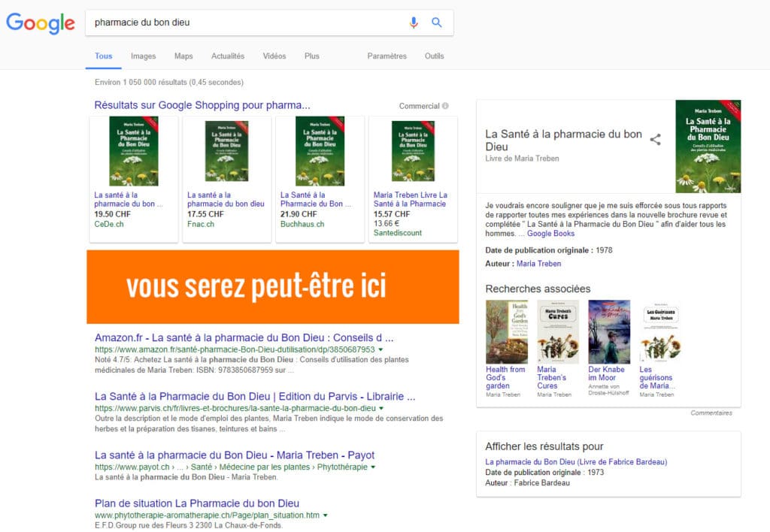Open Edition du Parvis search result

(255, 397)
